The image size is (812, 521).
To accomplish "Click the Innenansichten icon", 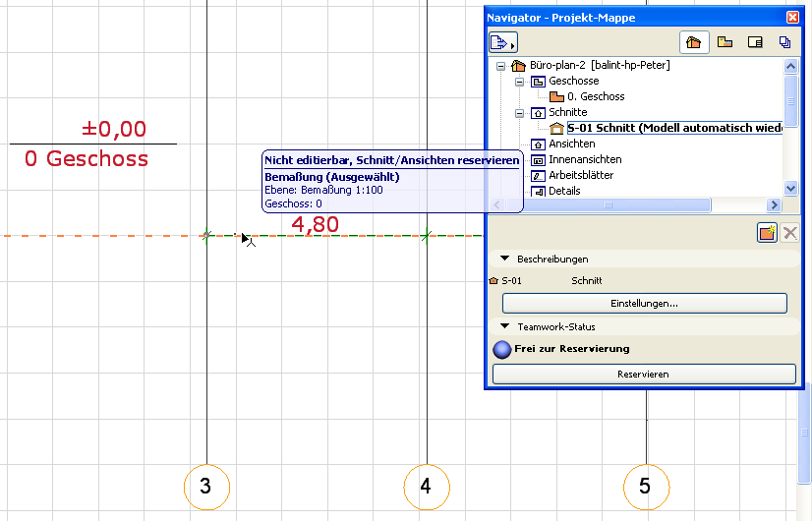I will [538, 160].
